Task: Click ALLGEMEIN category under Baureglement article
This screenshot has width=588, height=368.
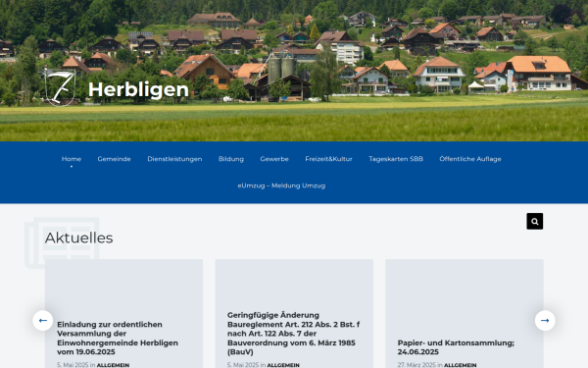Action: [283, 365]
